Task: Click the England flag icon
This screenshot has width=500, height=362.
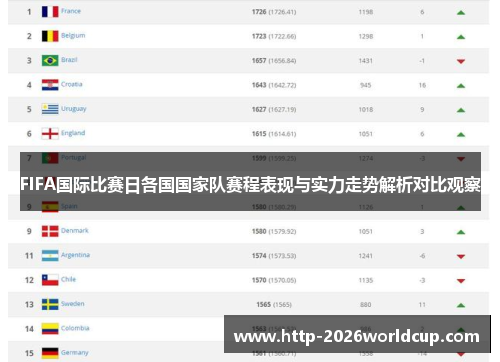Action: click(x=50, y=134)
